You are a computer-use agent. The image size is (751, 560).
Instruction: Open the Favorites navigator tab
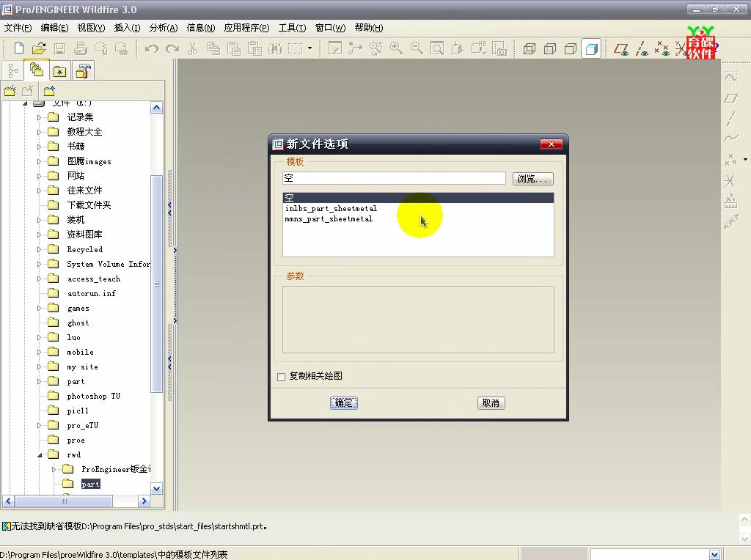pos(60,71)
